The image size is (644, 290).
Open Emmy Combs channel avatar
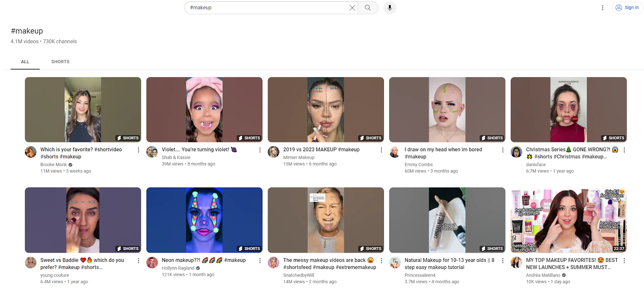(x=395, y=152)
